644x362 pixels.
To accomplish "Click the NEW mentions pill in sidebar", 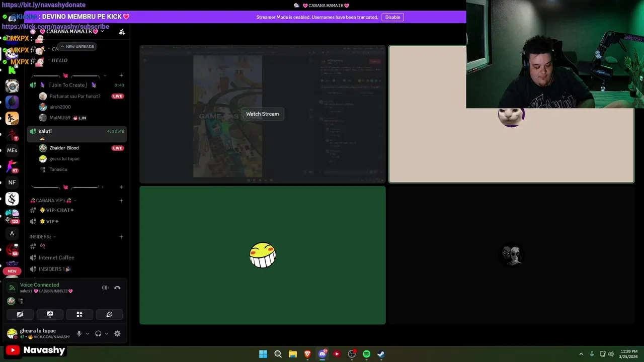I will coord(12,271).
